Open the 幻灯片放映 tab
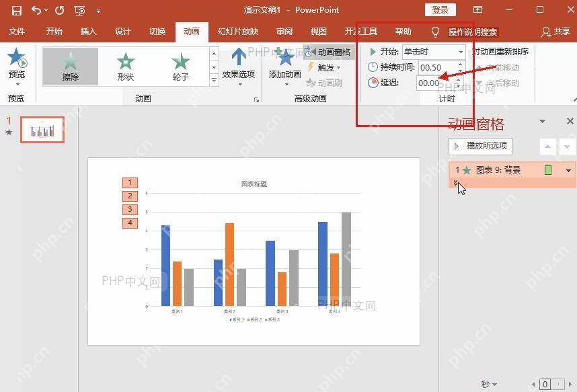Viewport: 577px width, 392px height. point(238,32)
